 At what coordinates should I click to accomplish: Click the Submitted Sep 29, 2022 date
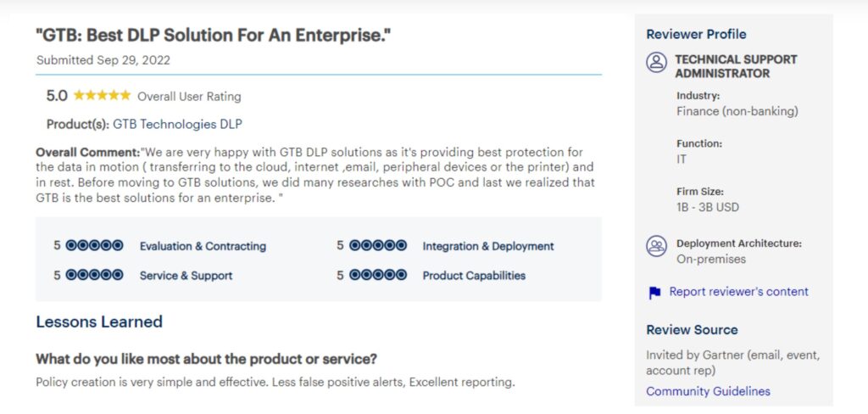pyautogui.click(x=103, y=60)
